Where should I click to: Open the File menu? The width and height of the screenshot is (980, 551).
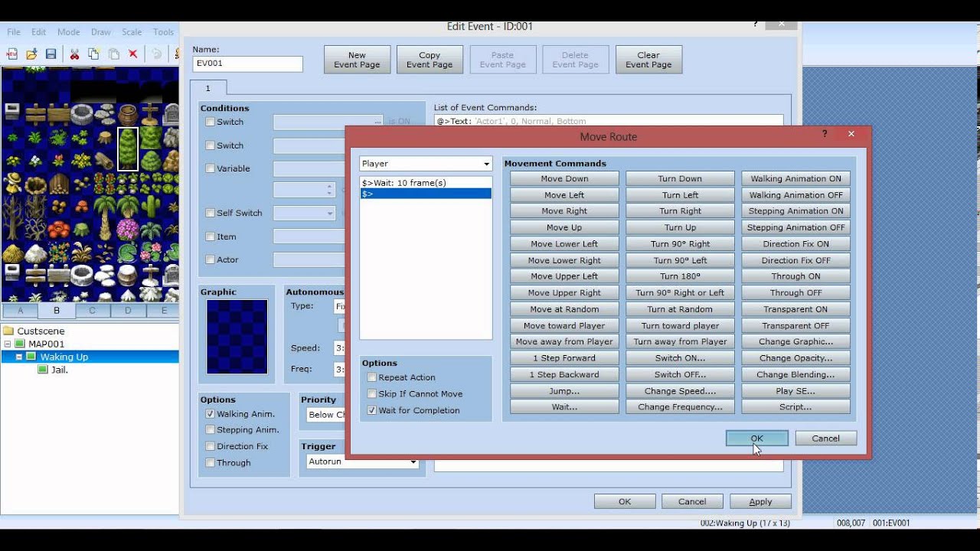tap(14, 32)
